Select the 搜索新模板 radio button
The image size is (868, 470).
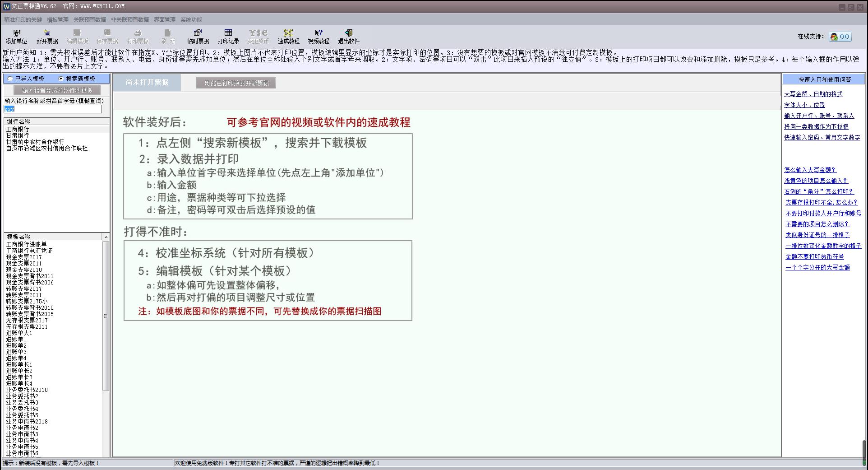pos(61,79)
